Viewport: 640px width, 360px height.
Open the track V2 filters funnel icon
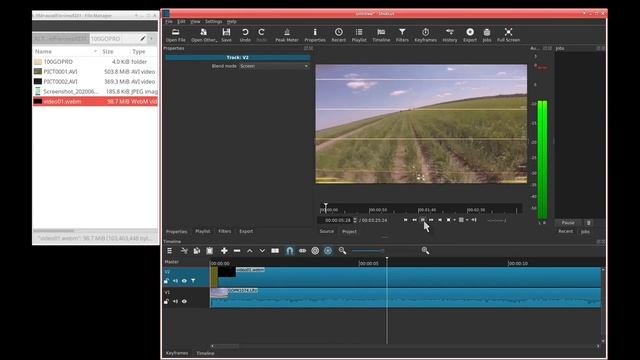pos(193,281)
